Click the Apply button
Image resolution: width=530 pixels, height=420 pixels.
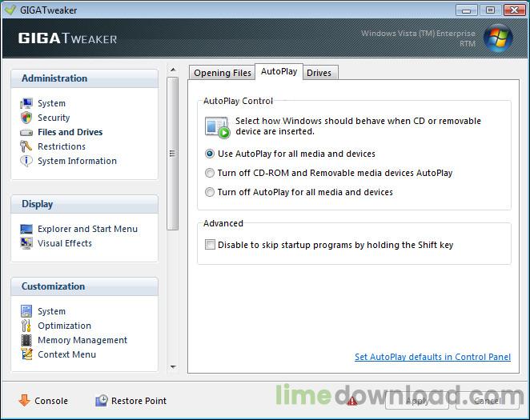(417, 401)
